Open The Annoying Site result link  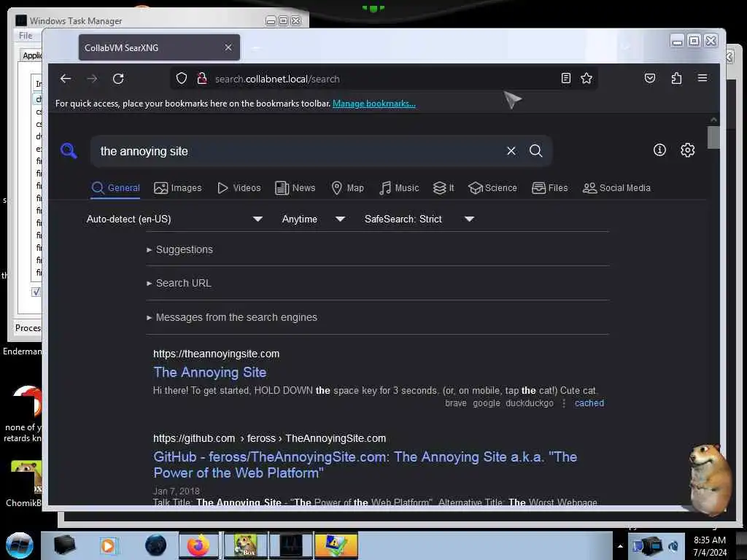click(209, 373)
